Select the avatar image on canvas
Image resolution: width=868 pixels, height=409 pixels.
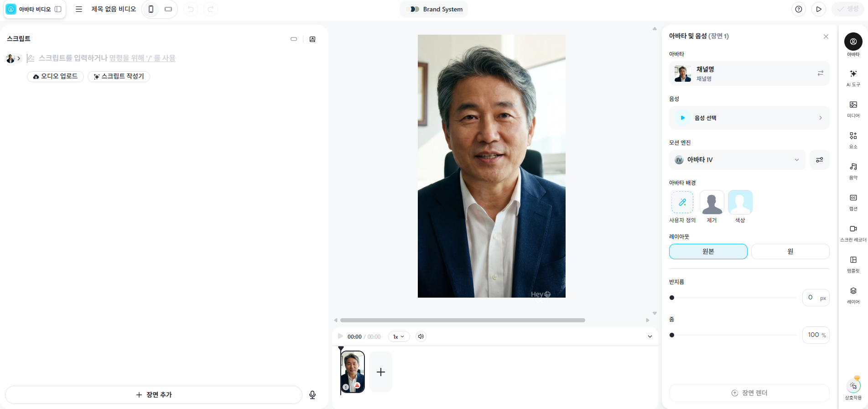pyautogui.click(x=492, y=166)
